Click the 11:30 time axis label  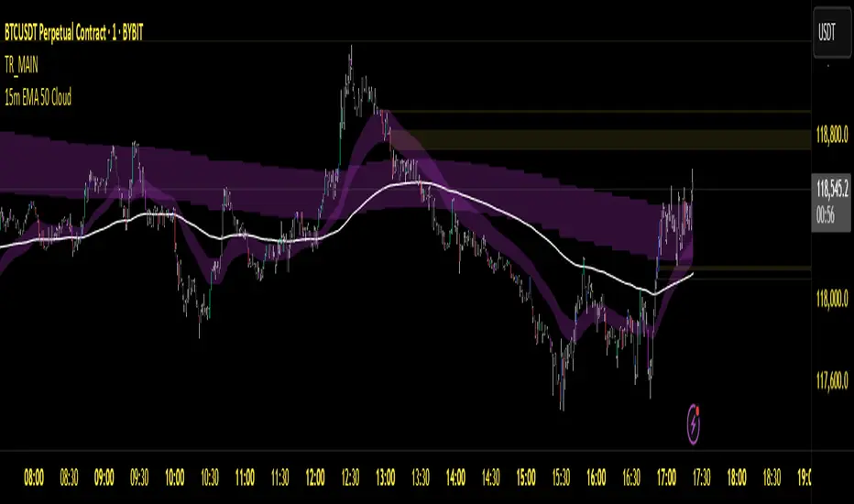tap(280, 477)
